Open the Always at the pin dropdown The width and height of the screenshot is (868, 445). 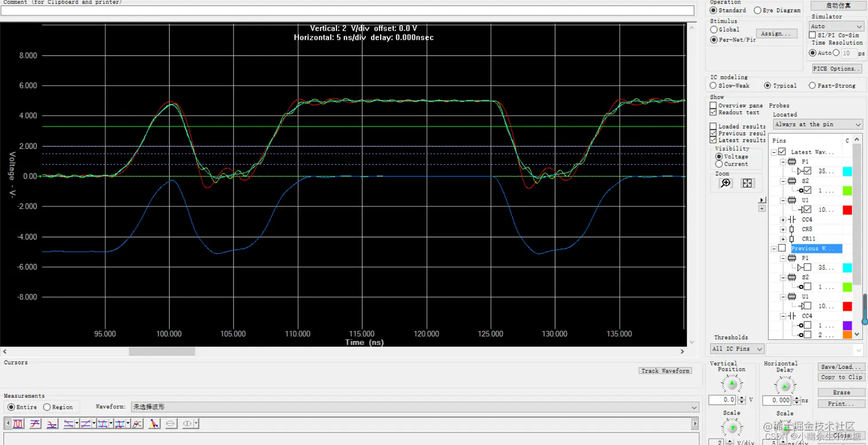tap(817, 125)
